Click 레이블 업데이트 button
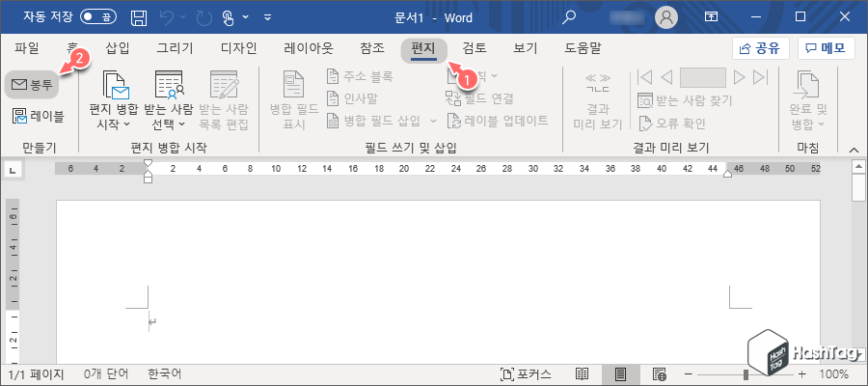Viewport: 868px width, 386px height. [498, 121]
